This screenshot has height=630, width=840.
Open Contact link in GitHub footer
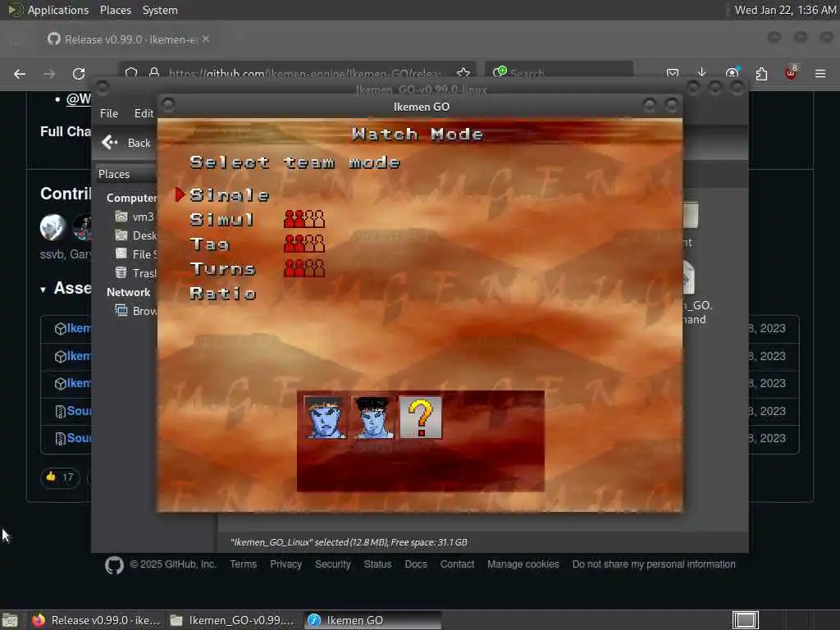(x=457, y=564)
